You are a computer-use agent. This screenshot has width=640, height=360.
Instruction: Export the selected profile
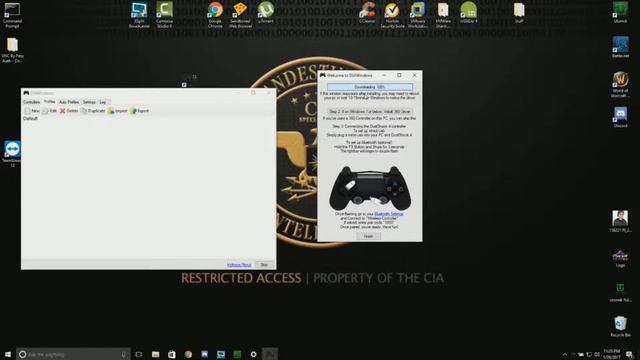click(140, 111)
